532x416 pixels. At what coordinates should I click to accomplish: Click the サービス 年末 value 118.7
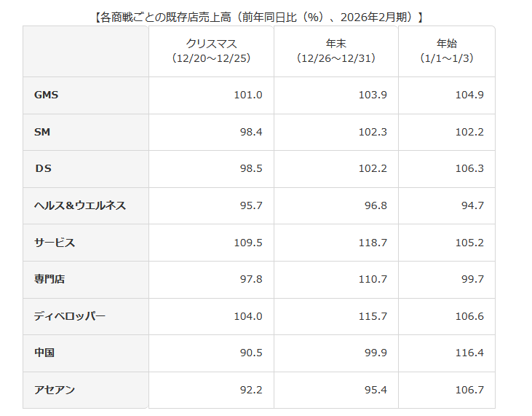coord(374,243)
